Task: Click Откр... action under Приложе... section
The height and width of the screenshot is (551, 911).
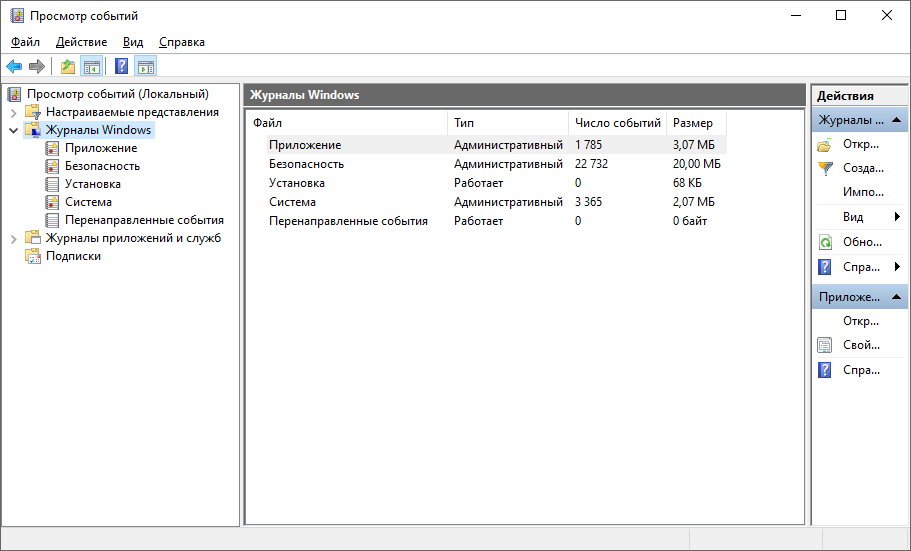Action: (861, 321)
